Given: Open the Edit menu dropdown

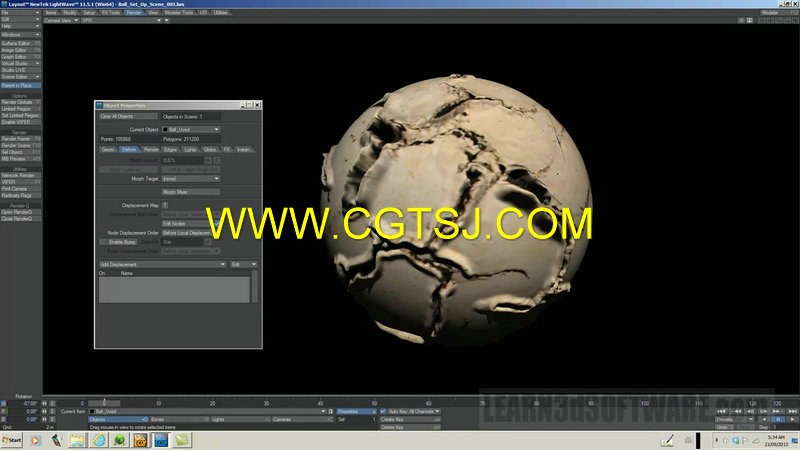Looking at the screenshot, I should pyautogui.click(x=20, y=19).
